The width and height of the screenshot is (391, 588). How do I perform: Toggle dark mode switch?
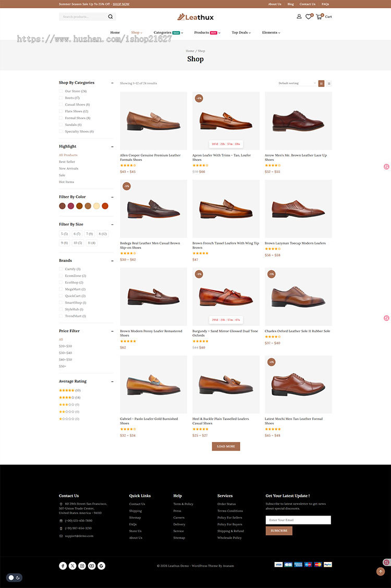pyautogui.click(x=14, y=578)
